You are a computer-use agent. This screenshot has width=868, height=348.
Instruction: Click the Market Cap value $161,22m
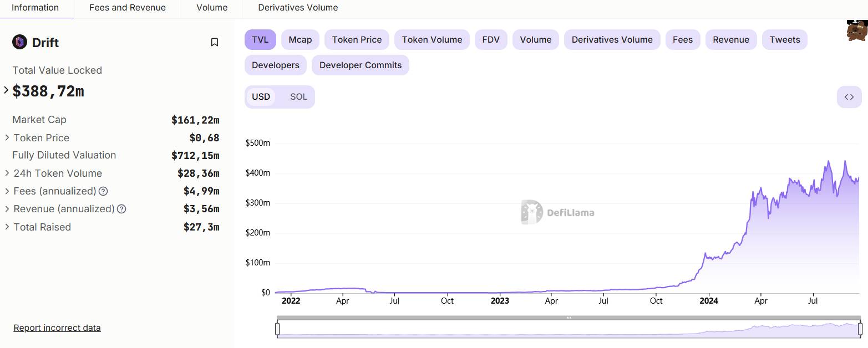click(x=195, y=120)
